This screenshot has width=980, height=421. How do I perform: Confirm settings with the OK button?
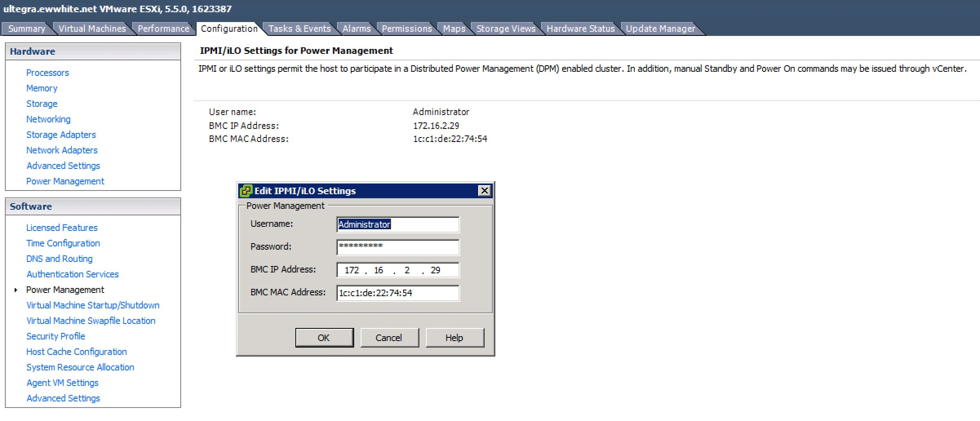[324, 338]
